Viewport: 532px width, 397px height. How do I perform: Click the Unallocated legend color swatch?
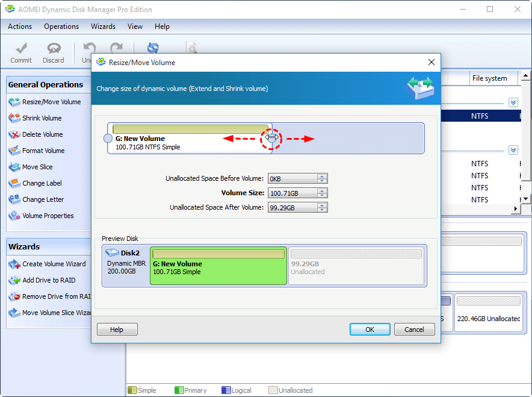click(x=273, y=390)
